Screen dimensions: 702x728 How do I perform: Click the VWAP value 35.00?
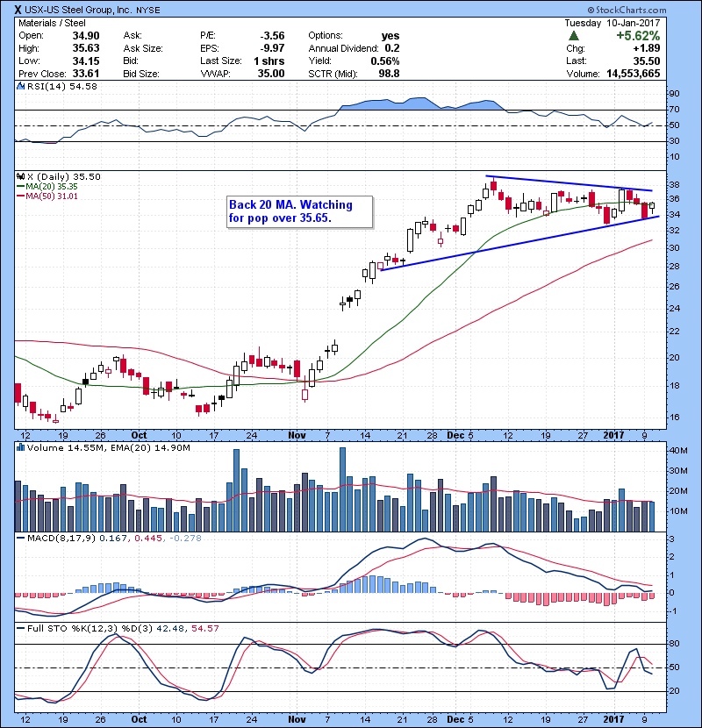tap(271, 74)
